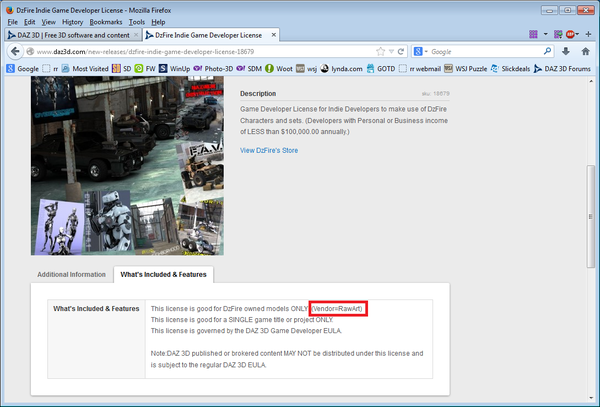This screenshot has width=600, height=407.
Task: Click the (Vendor=RawArt) text
Action: click(x=337, y=308)
